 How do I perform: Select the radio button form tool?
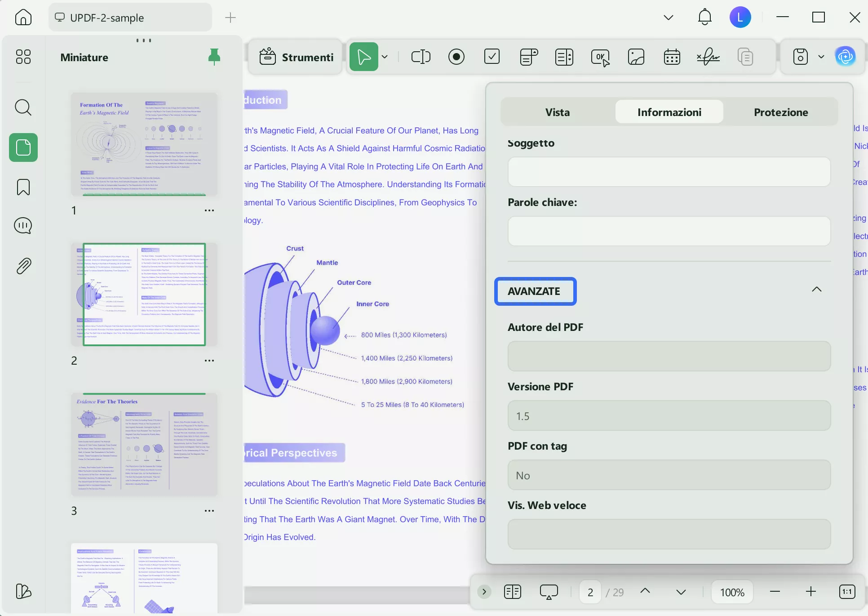click(456, 57)
